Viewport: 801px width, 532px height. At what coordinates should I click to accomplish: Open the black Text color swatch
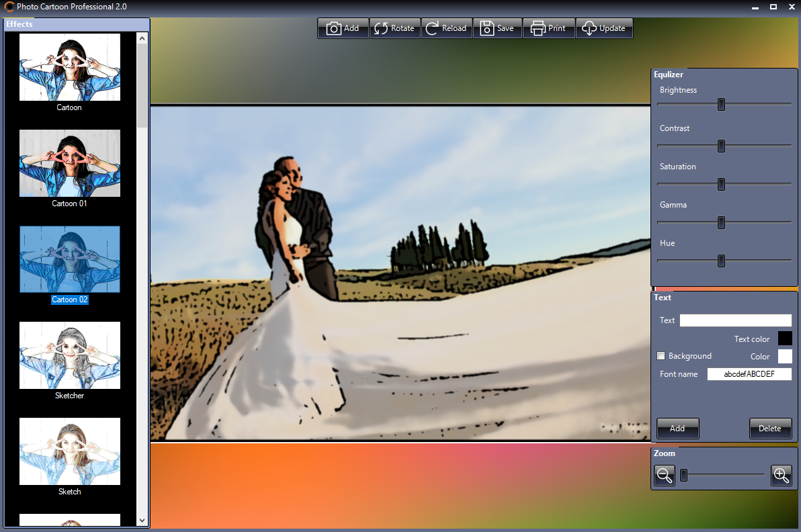click(x=784, y=339)
